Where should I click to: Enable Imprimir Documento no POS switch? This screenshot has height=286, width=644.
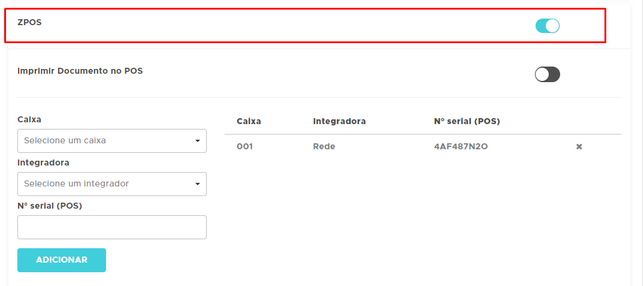(x=547, y=74)
